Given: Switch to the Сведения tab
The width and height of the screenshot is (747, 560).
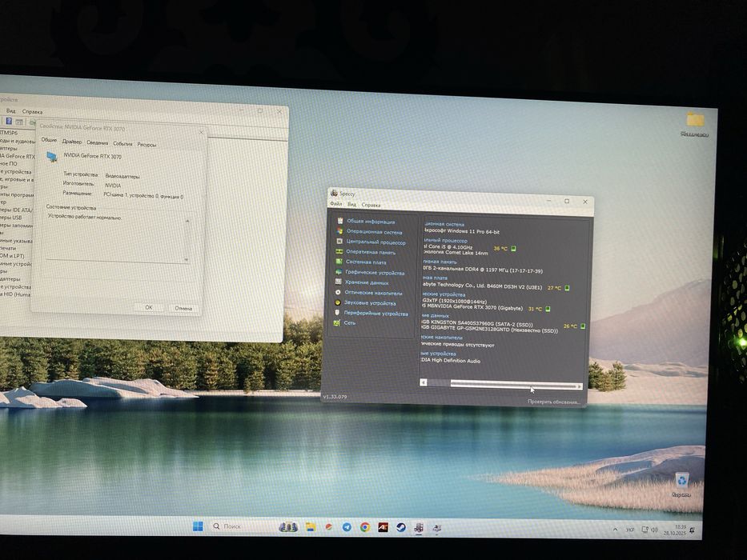Looking at the screenshot, I should 97,142.
